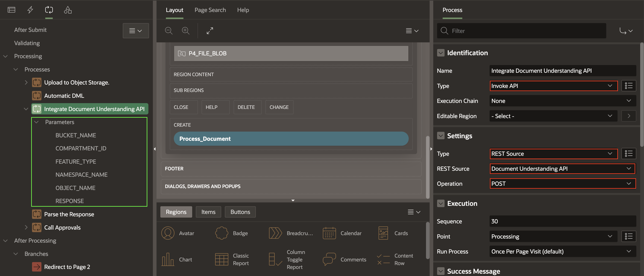Viewport: 644px width, 276px height.
Task: Open the REST Source dropdown
Action: 562,169
